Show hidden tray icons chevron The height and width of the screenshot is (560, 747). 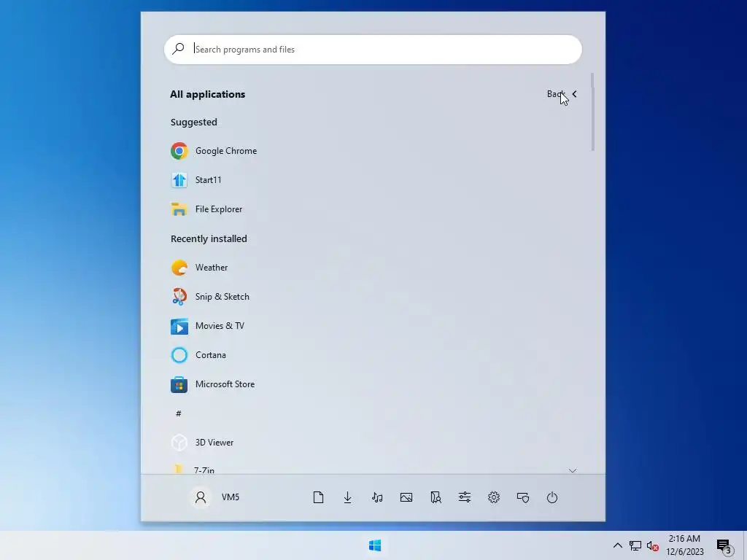[617, 545]
